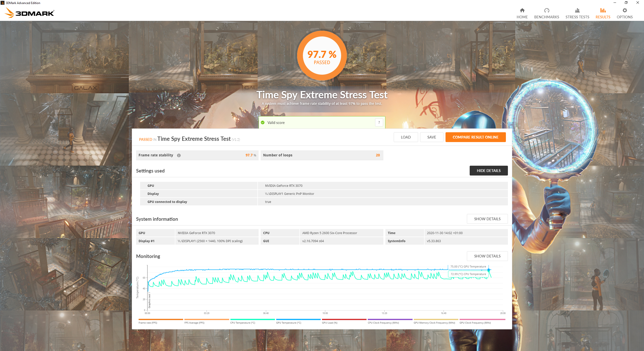
Task: Click the Compare Result Online button
Action: pyautogui.click(x=475, y=137)
